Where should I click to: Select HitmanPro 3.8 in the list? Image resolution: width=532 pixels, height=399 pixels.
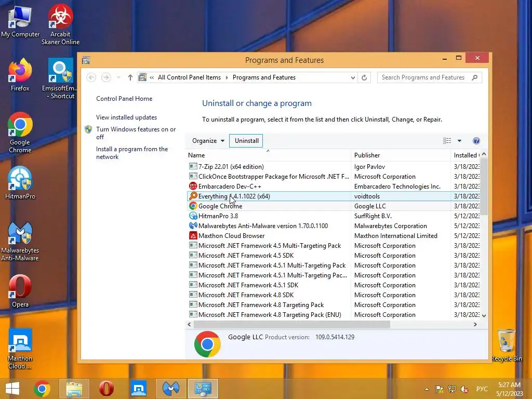coord(333,216)
